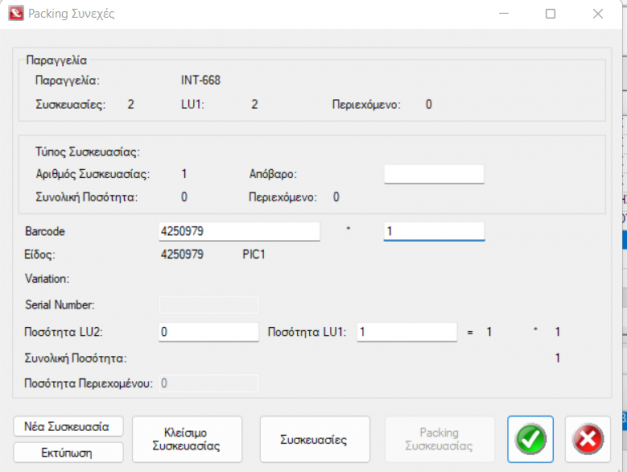Image resolution: width=627 pixels, height=472 pixels.
Task: Click the Variation label
Action: point(47,278)
